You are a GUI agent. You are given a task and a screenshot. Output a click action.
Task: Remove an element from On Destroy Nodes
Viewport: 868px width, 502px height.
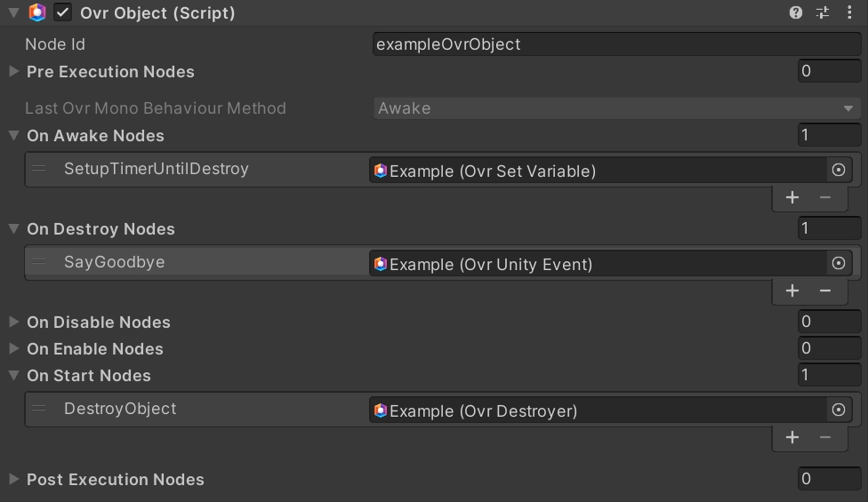tap(825, 291)
